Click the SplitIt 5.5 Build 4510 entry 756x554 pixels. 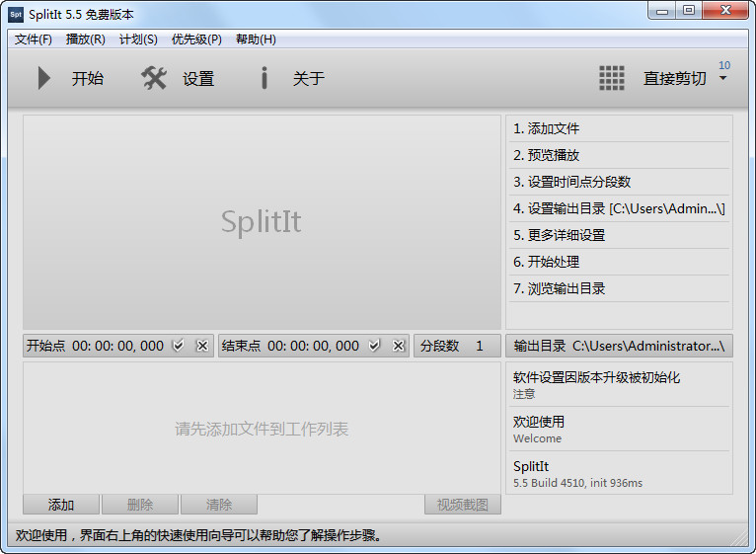[619, 473]
